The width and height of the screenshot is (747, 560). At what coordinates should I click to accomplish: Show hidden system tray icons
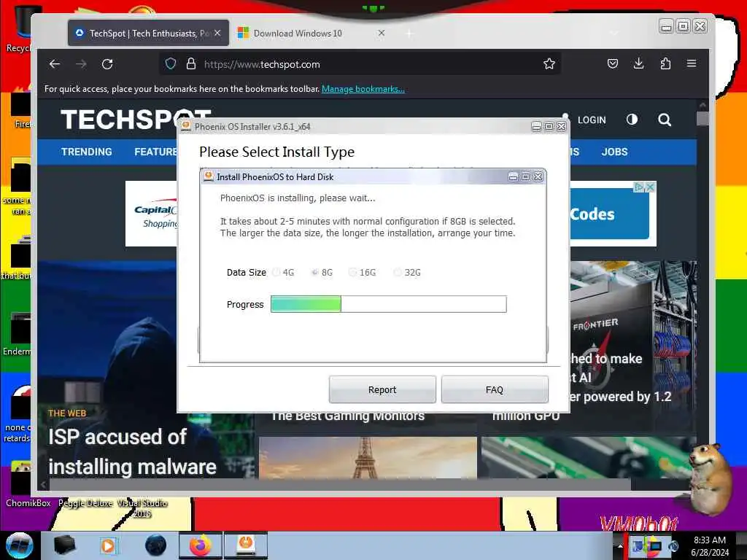(619, 546)
